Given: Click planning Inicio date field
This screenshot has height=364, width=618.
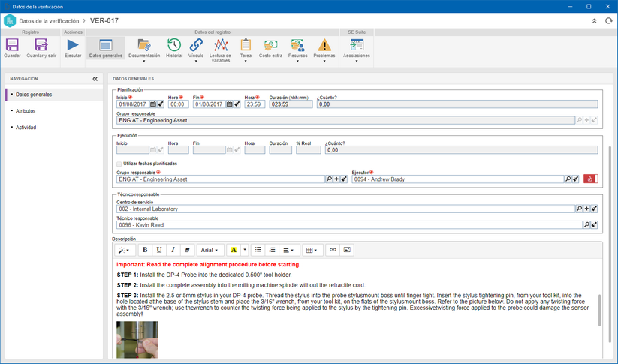Looking at the screenshot, I should 133,104.
